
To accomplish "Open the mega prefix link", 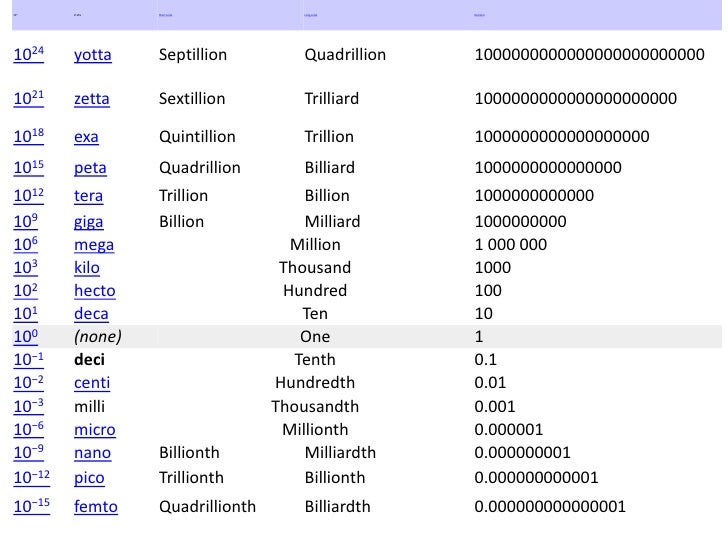I will coord(94,245).
